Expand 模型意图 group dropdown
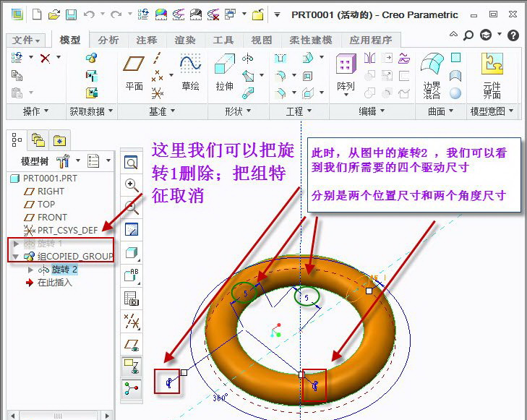 click(x=492, y=111)
